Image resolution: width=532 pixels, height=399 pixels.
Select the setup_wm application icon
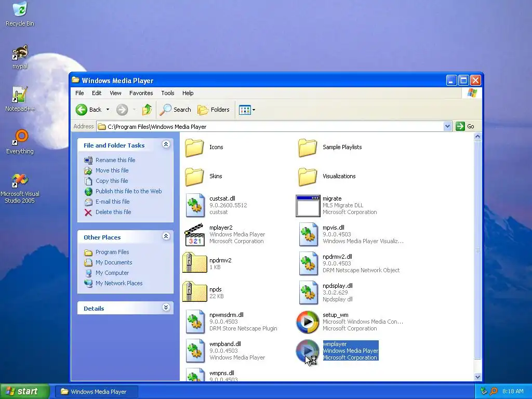[308, 322]
